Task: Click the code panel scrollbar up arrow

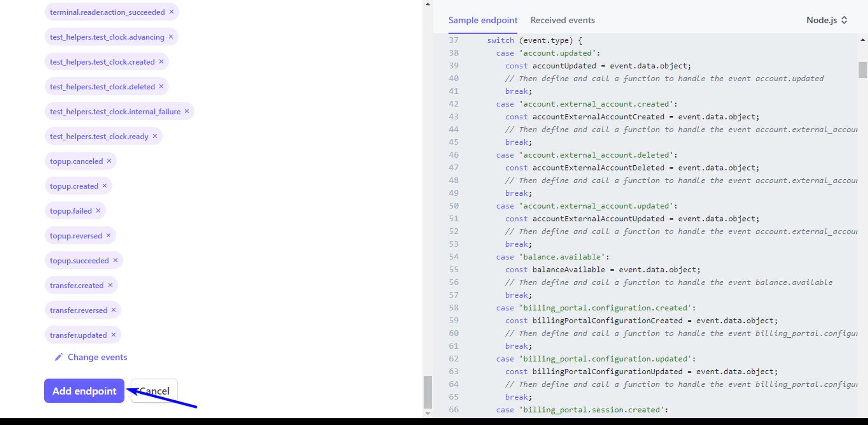Action: click(x=862, y=40)
